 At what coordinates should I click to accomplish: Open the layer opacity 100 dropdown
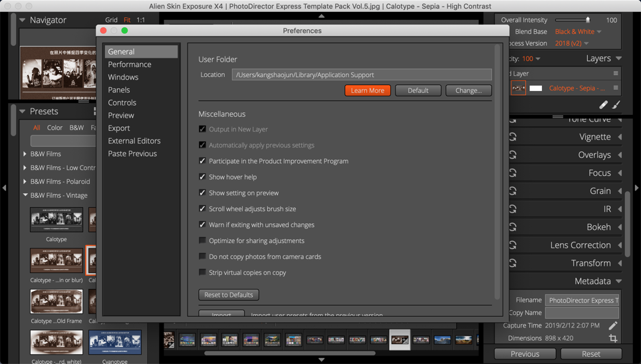click(531, 59)
